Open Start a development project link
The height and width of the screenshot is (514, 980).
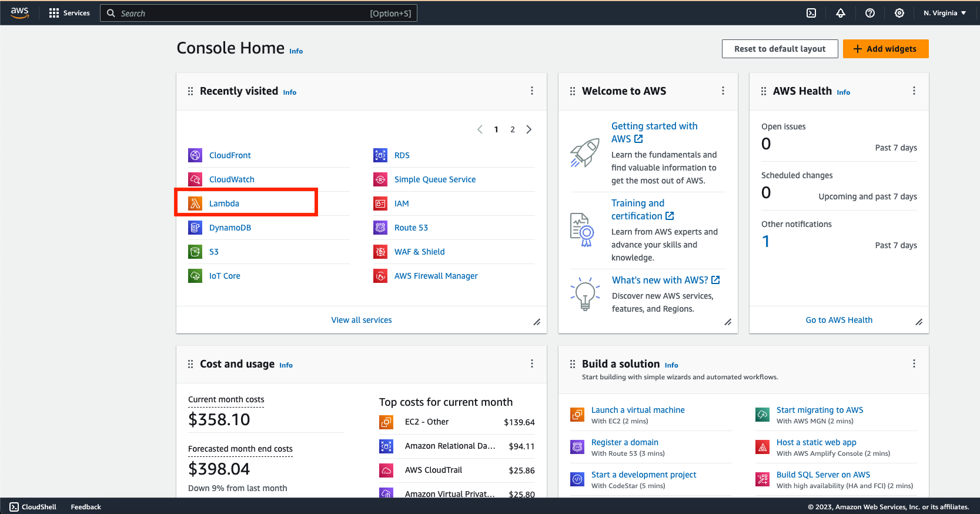point(644,475)
